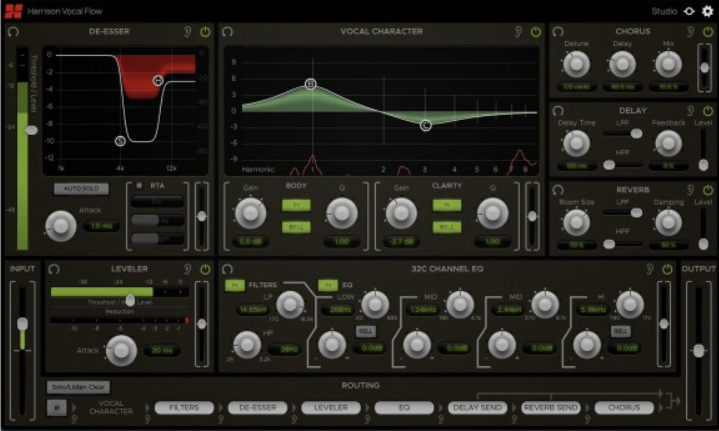Select the C node on Vocal Character graph
Viewport: 719px width, 431px height.
(426, 125)
